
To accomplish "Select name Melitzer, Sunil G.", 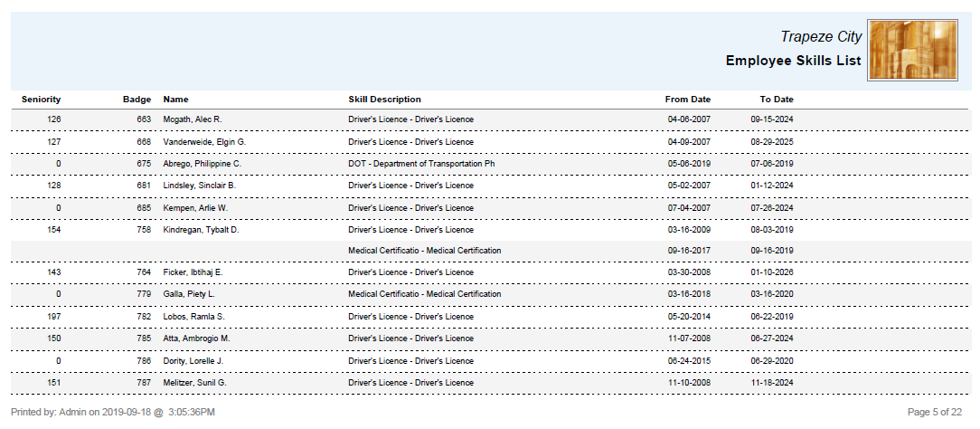I will 194,383.
